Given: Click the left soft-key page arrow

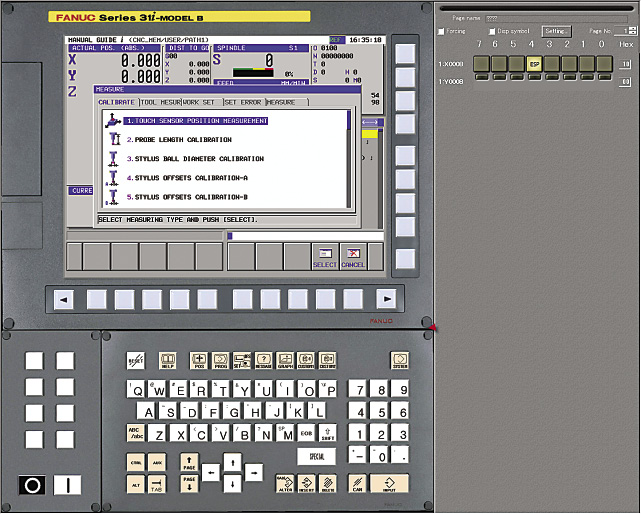Looking at the screenshot, I should click(64, 299).
